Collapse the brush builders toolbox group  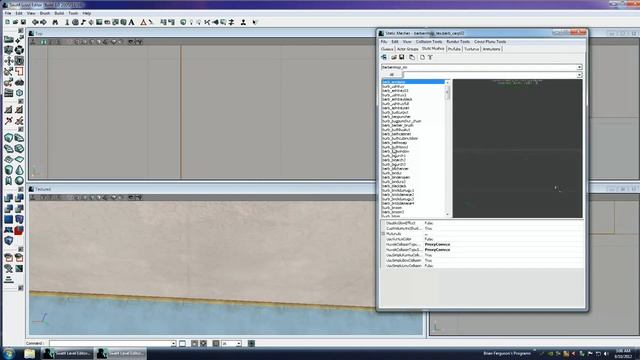tap(20, 129)
